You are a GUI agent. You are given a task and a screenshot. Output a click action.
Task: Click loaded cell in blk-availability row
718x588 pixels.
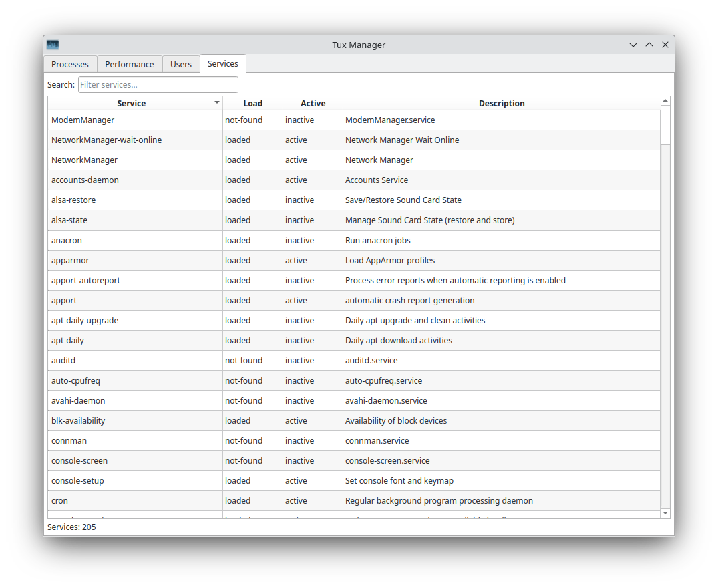click(x=252, y=421)
